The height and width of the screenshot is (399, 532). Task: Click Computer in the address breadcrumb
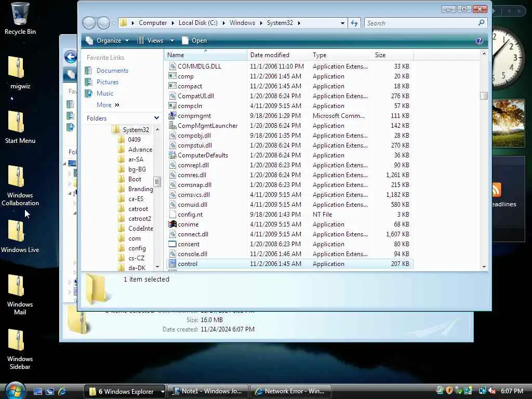(153, 23)
